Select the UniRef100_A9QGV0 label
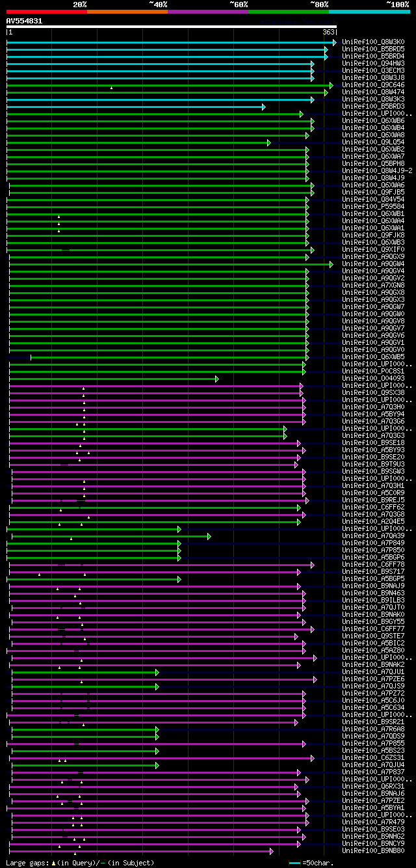This screenshot has height=868, width=416. click(374, 349)
